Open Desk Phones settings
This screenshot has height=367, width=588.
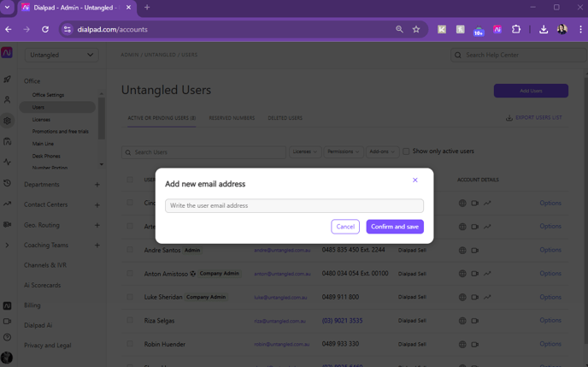(x=46, y=156)
